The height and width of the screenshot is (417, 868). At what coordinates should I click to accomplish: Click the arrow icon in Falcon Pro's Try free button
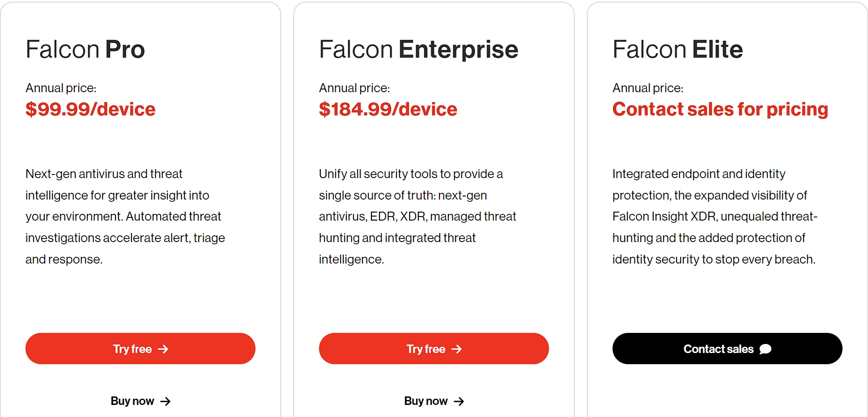[x=163, y=349]
